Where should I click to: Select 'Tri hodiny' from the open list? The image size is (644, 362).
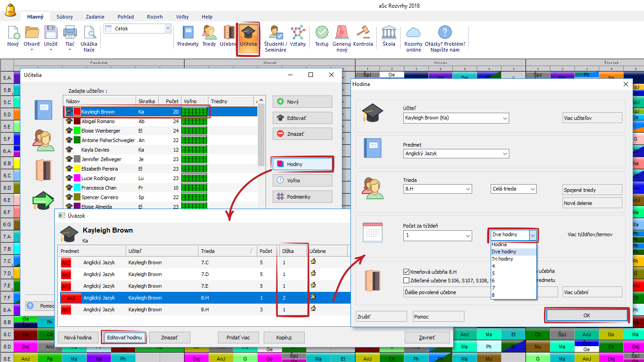click(x=502, y=259)
